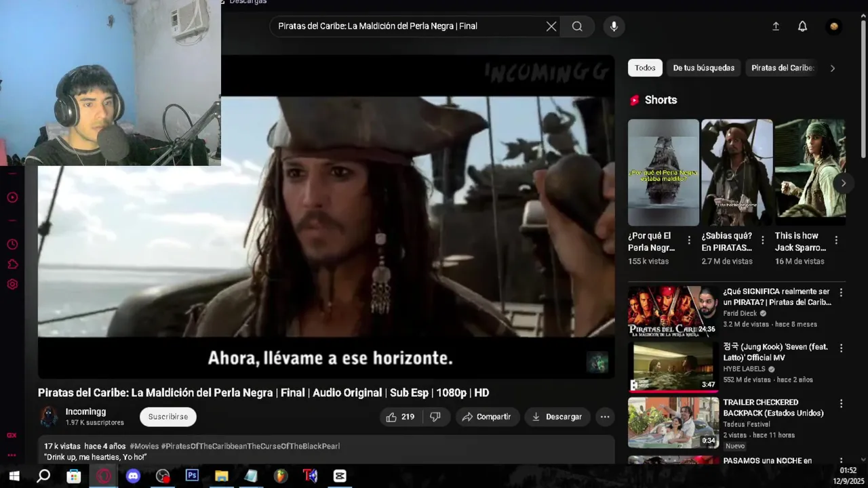Open Jung Kook 'Seven' Official MV title
This screenshot has height=488, width=868.
pyautogui.click(x=775, y=352)
